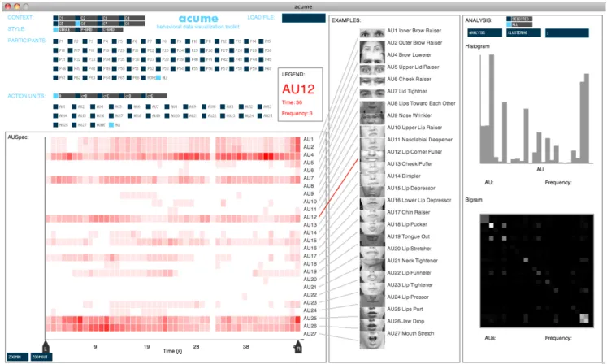Screen dimensions: 607x364
Task: Toggle action unit AU07 checkbox
Action: [x=148, y=106]
